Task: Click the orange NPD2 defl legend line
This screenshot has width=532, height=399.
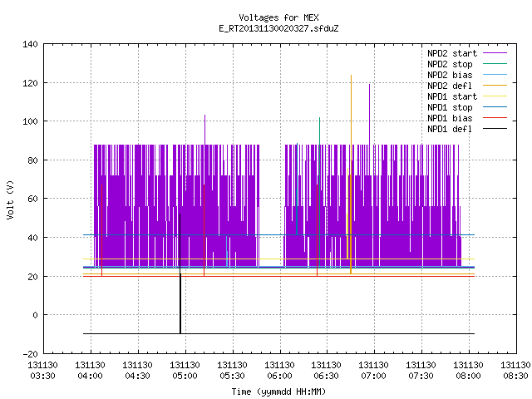Action: (x=495, y=85)
